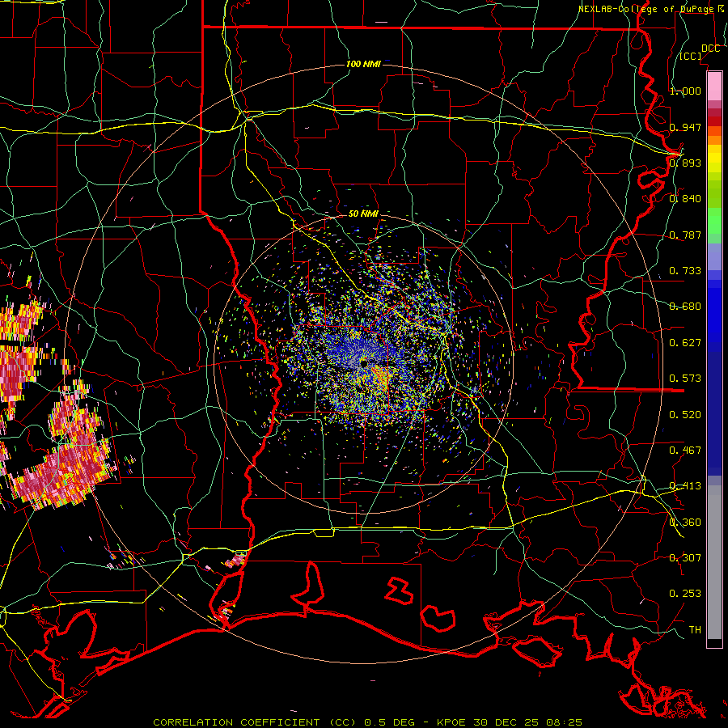728x728 pixels.
Task: Click the 100 NMI range ring label
Action: pyautogui.click(x=363, y=64)
